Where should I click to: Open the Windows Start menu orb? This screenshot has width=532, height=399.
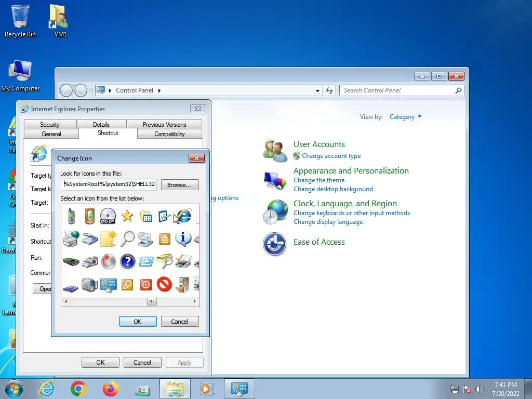14,389
